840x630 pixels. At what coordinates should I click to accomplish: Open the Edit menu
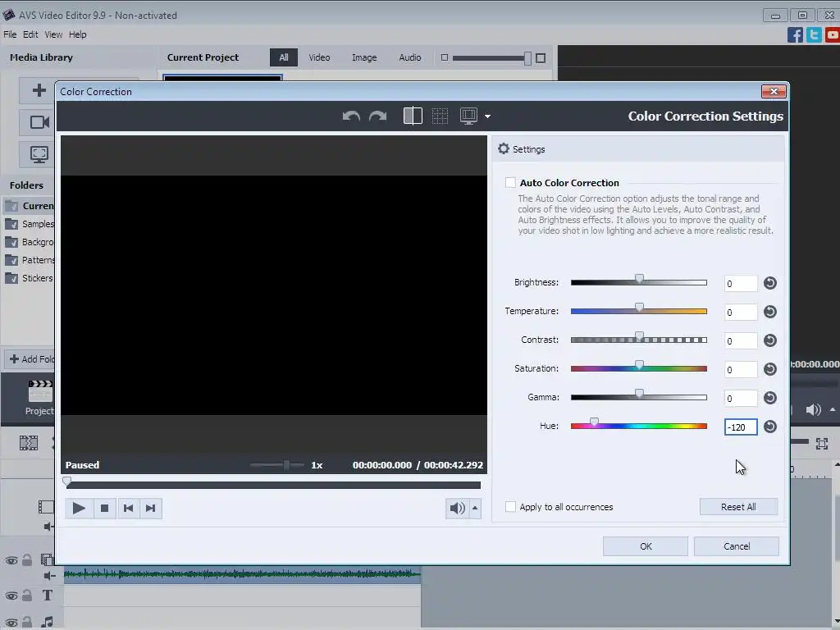pos(30,34)
